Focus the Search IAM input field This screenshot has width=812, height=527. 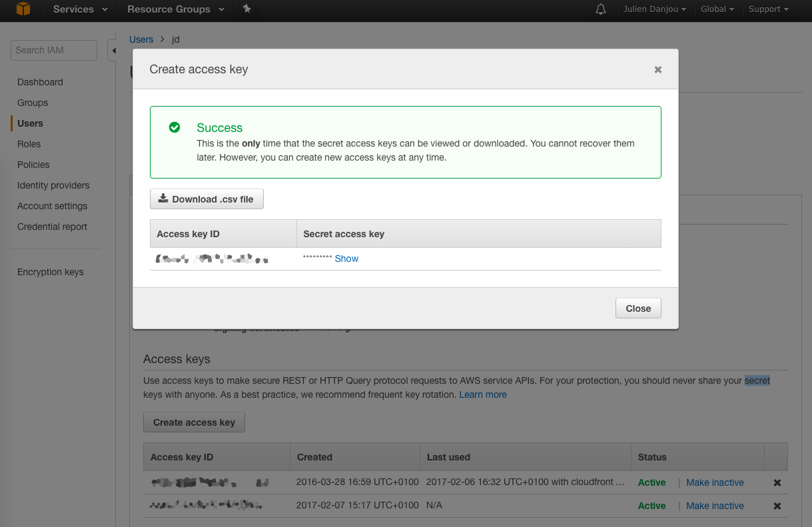53,50
